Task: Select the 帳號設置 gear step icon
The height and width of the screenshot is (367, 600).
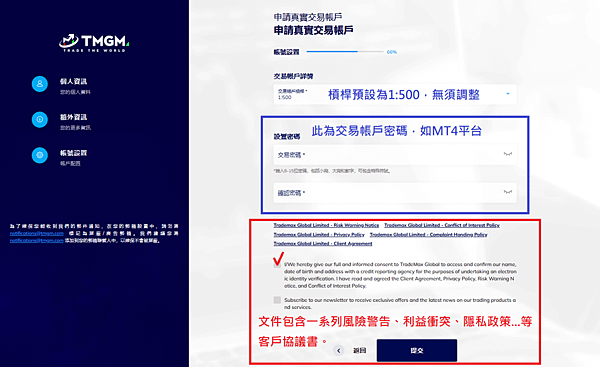Action: click(40, 155)
